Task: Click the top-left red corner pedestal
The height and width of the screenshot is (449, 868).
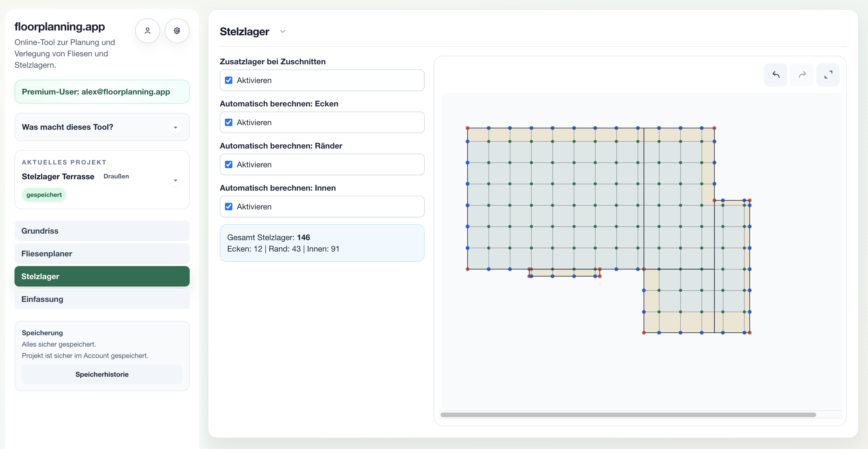Action: 467,128
